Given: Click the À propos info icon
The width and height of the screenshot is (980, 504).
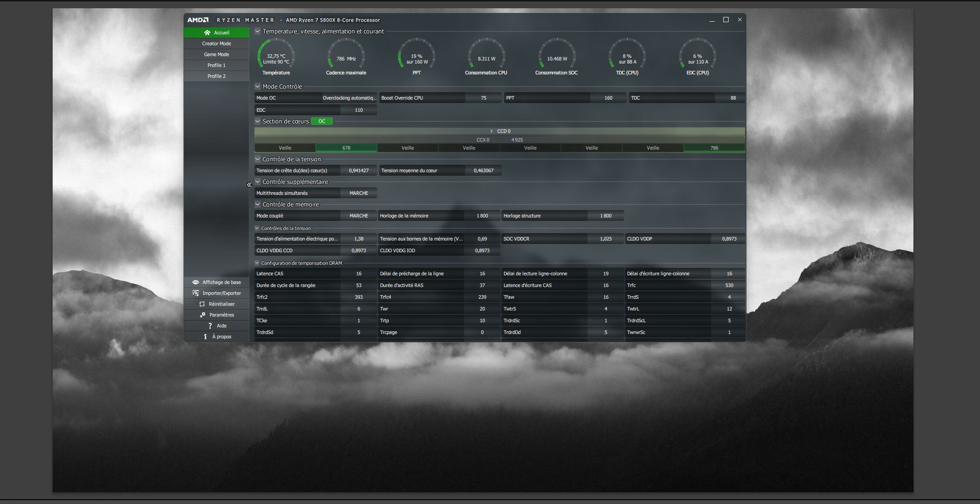Looking at the screenshot, I should (x=205, y=337).
